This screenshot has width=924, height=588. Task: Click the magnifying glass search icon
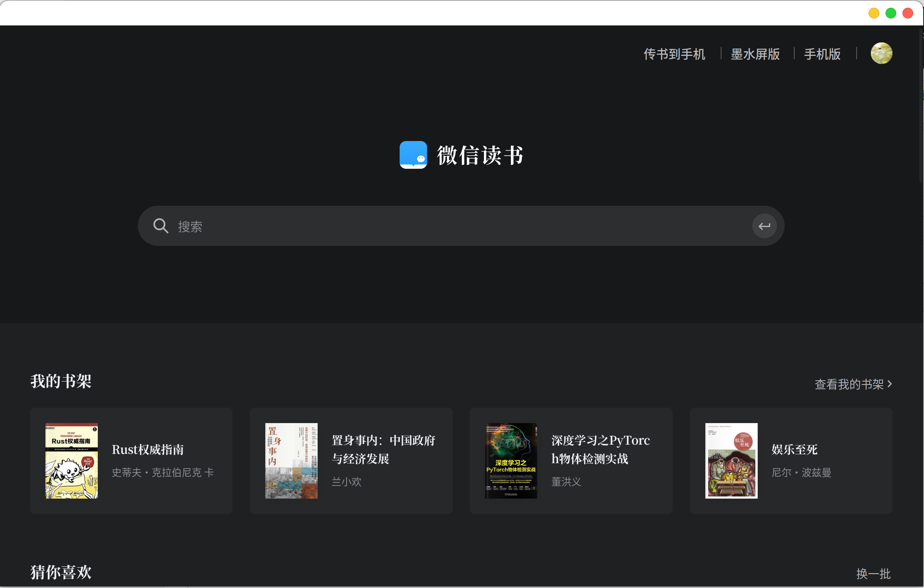click(161, 226)
